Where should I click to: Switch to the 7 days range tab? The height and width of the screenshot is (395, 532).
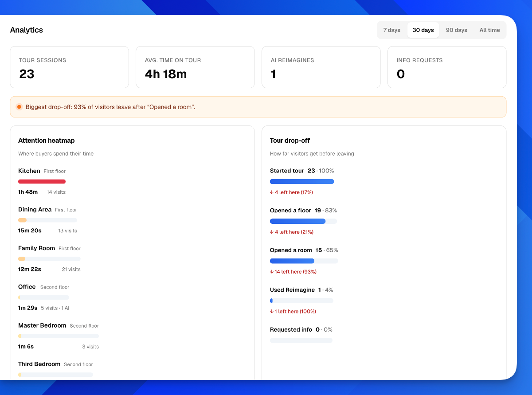coord(391,30)
